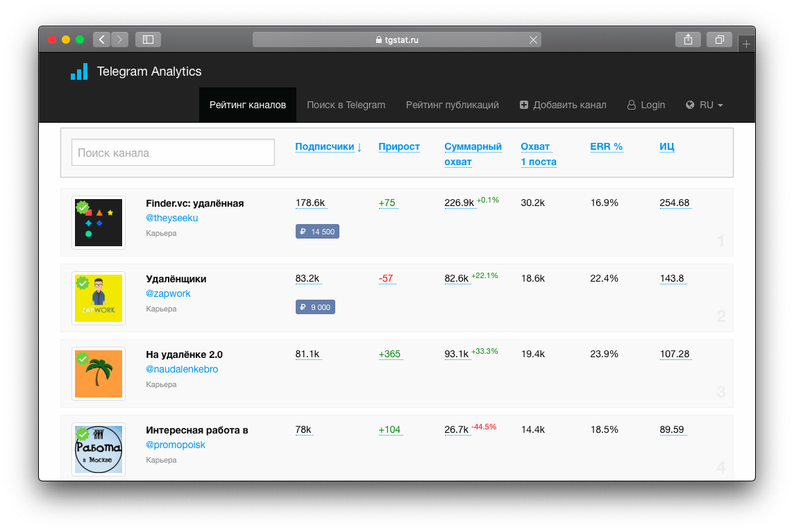The height and width of the screenshot is (532, 794).
Task: Sort by the Прирост column header
Action: tap(399, 146)
